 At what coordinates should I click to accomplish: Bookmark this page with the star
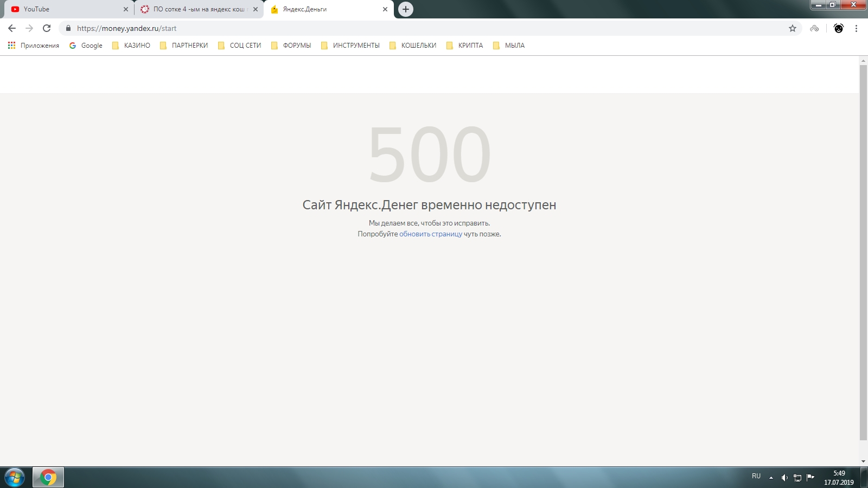793,28
